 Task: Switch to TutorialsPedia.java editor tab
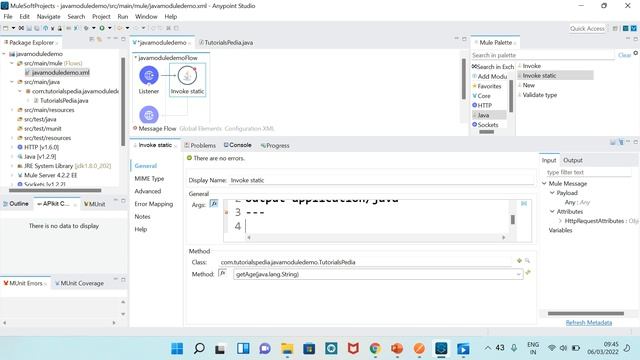click(226, 42)
